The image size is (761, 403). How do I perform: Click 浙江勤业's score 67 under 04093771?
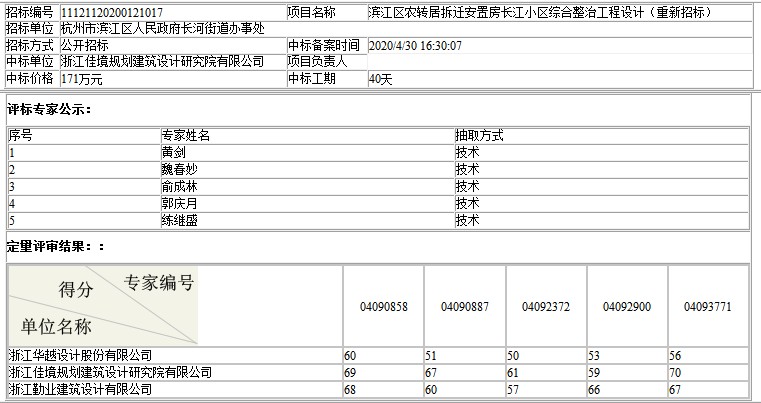[x=675, y=390]
